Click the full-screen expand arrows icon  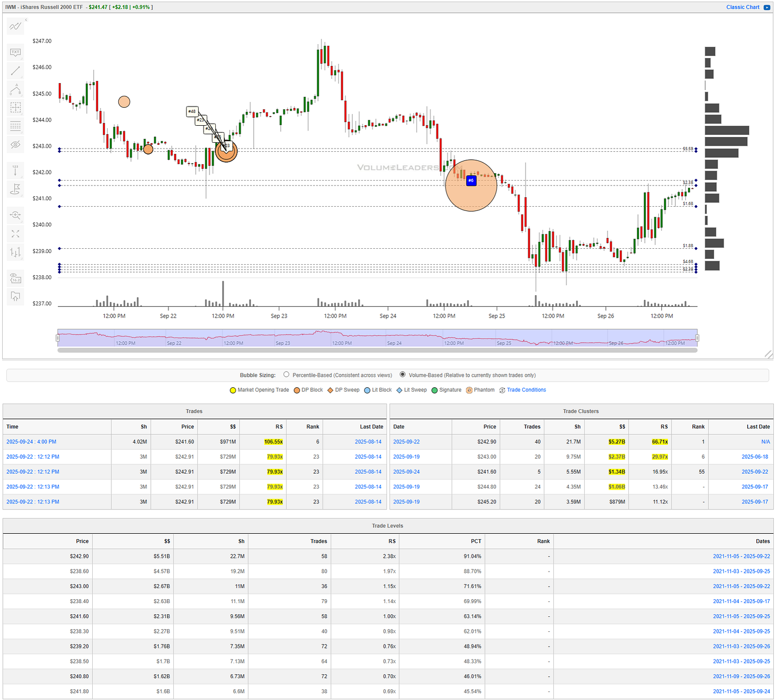click(x=15, y=234)
